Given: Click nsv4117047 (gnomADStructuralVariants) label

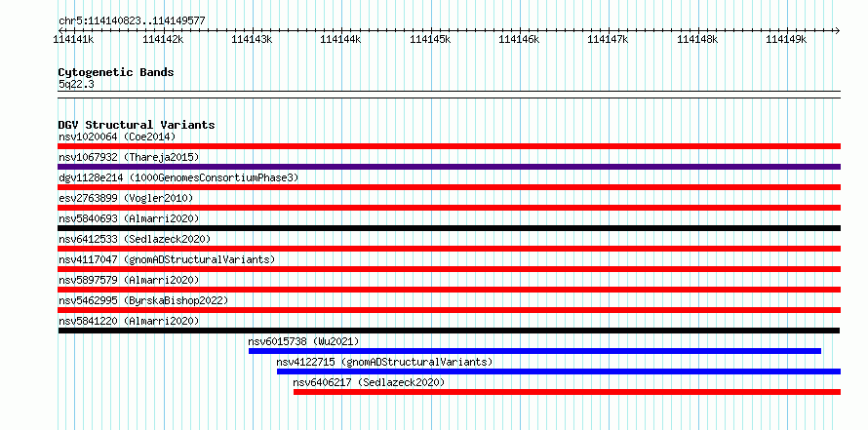Looking at the screenshot, I should (167, 259).
